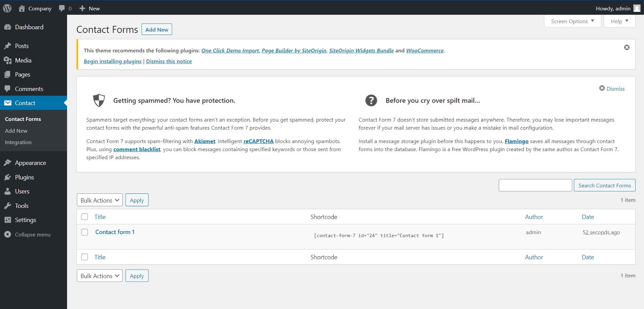
Task: Click the search contact forms input field
Action: pos(535,185)
